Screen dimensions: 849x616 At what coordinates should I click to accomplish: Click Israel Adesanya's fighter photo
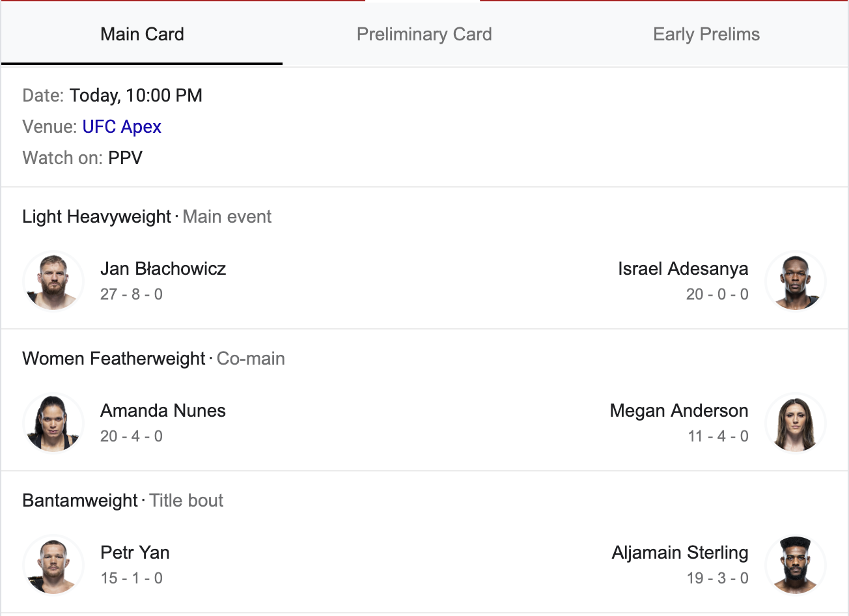[x=795, y=281]
